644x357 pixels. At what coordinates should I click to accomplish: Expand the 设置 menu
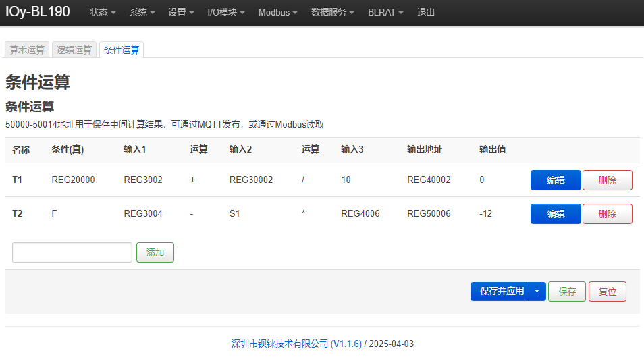(181, 12)
